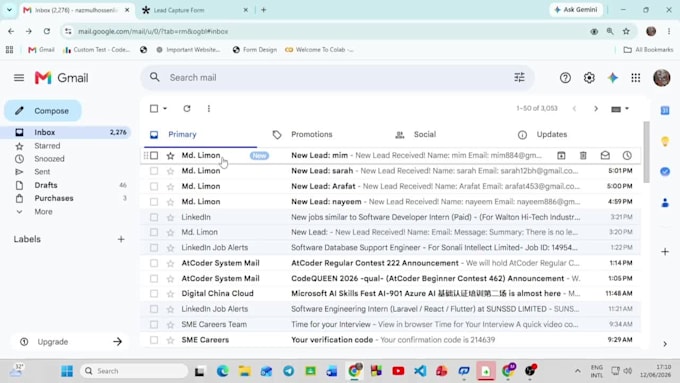Open the Purchases folder

[x=54, y=198]
